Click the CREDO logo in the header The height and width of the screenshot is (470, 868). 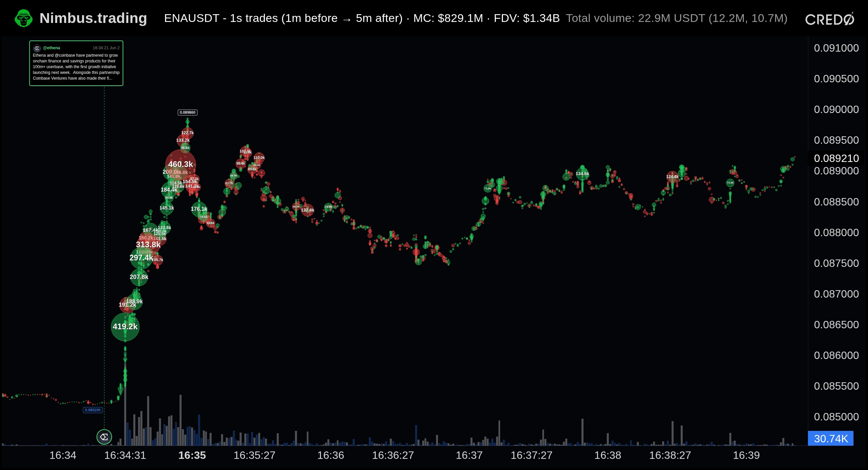click(830, 19)
